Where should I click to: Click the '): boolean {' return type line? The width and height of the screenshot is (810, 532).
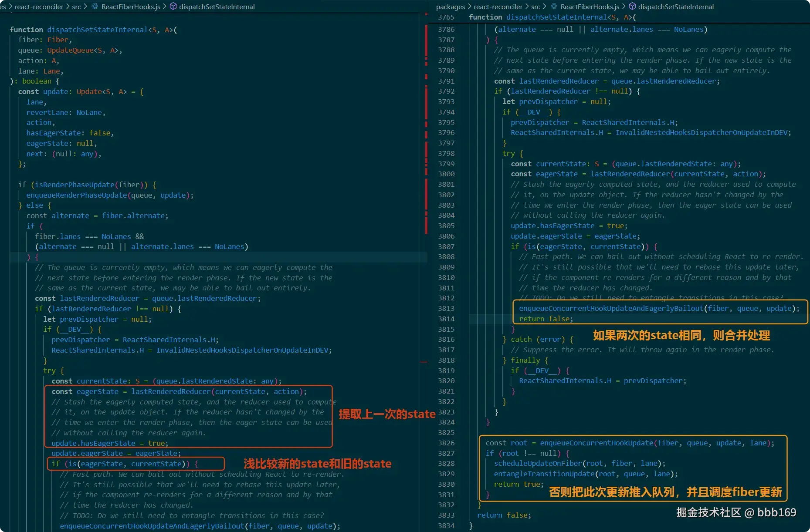(35, 81)
